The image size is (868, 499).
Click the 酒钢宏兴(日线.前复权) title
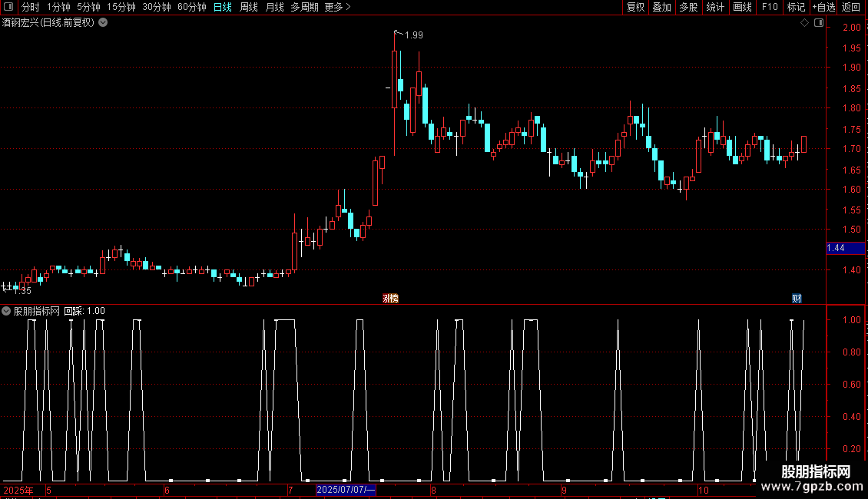coord(48,23)
